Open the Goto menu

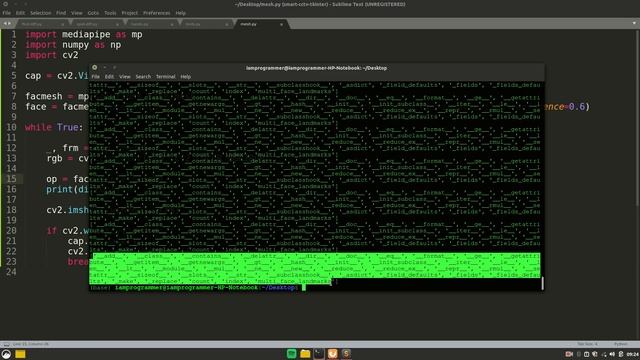(x=93, y=13)
